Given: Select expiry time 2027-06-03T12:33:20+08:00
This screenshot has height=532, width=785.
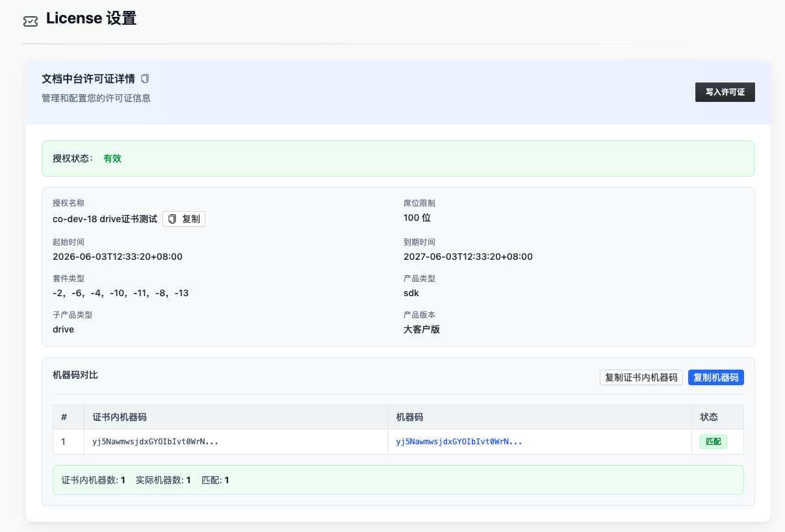Looking at the screenshot, I should click(x=468, y=257).
